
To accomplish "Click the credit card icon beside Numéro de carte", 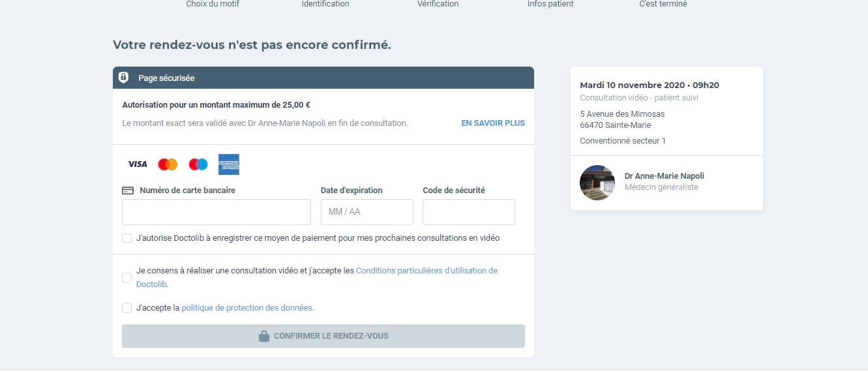I will coord(128,191).
